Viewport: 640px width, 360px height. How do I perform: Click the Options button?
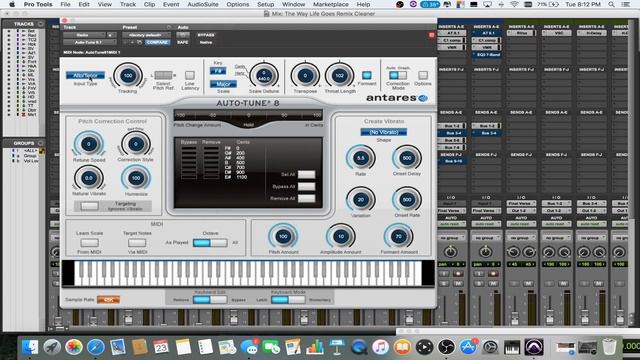tap(423, 75)
